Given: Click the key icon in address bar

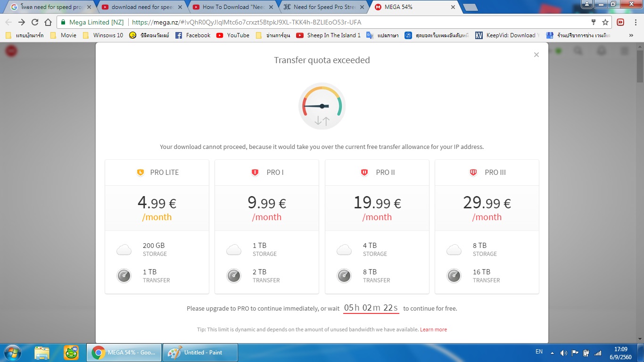Looking at the screenshot, I should click(594, 22).
